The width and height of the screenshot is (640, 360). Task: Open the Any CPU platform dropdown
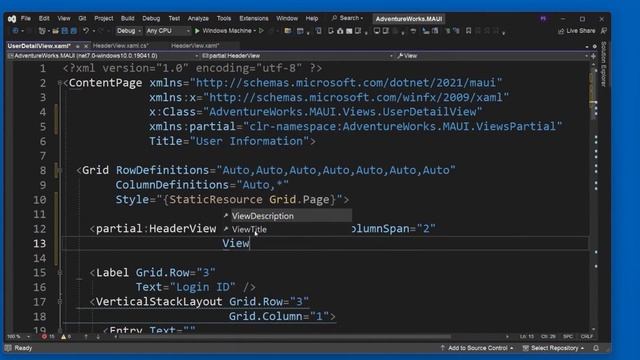pos(168,31)
